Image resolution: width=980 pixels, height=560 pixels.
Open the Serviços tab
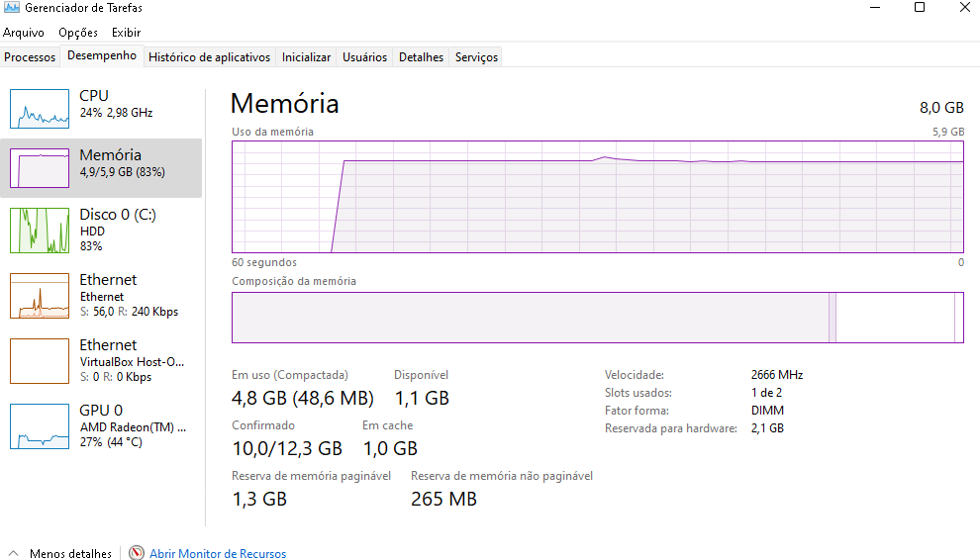(476, 56)
